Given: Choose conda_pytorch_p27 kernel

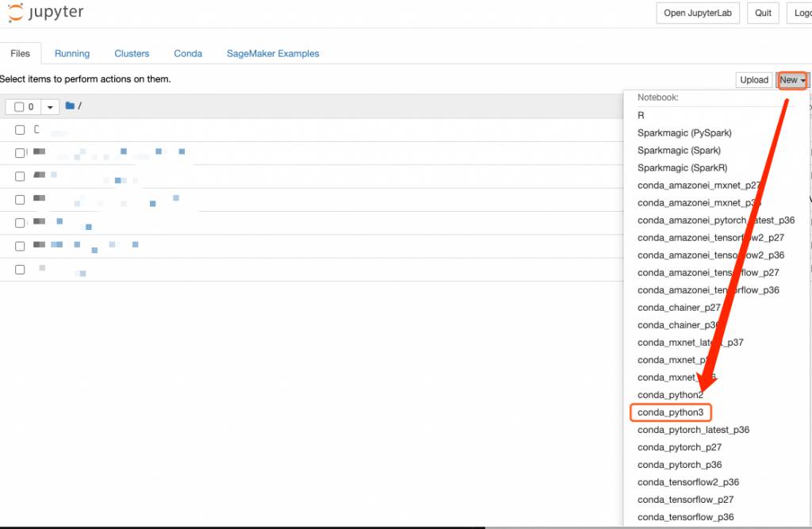Looking at the screenshot, I should pos(679,447).
